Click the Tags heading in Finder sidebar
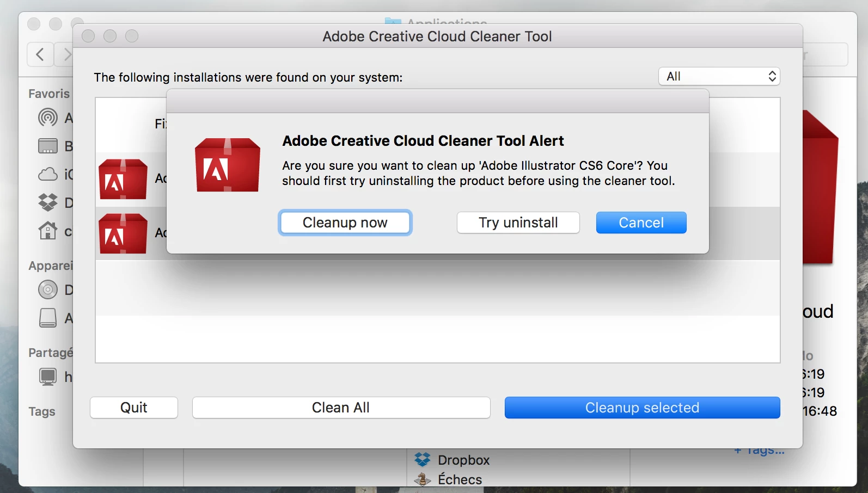868x493 pixels. pos(42,412)
